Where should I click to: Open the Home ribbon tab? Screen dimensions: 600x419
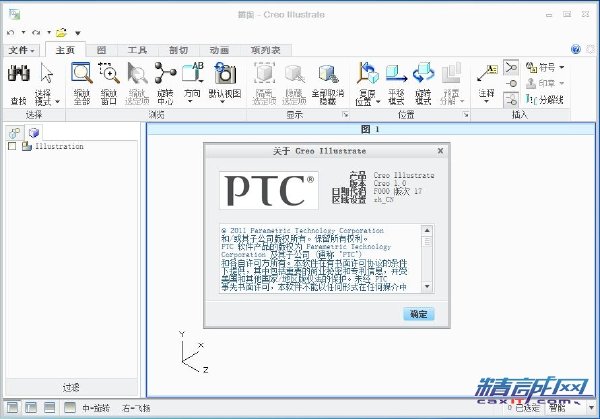tap(65, 50)
